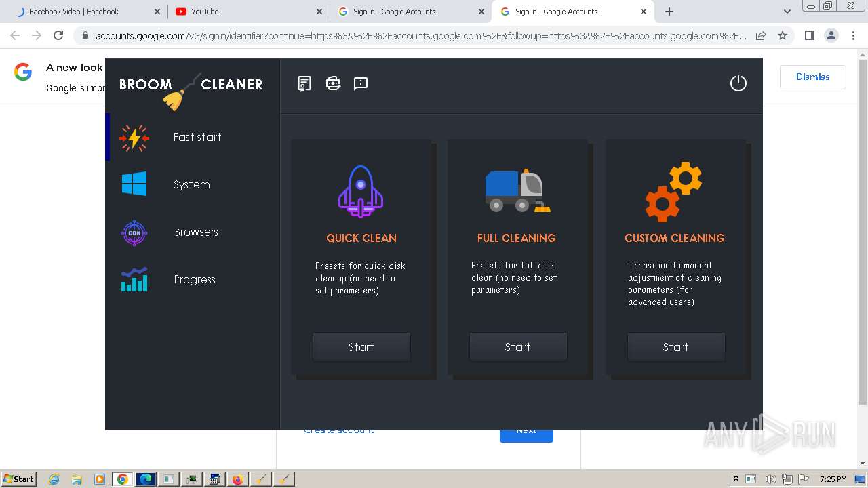
Task: Reload the current page
Action: click(x=58, y=35)
